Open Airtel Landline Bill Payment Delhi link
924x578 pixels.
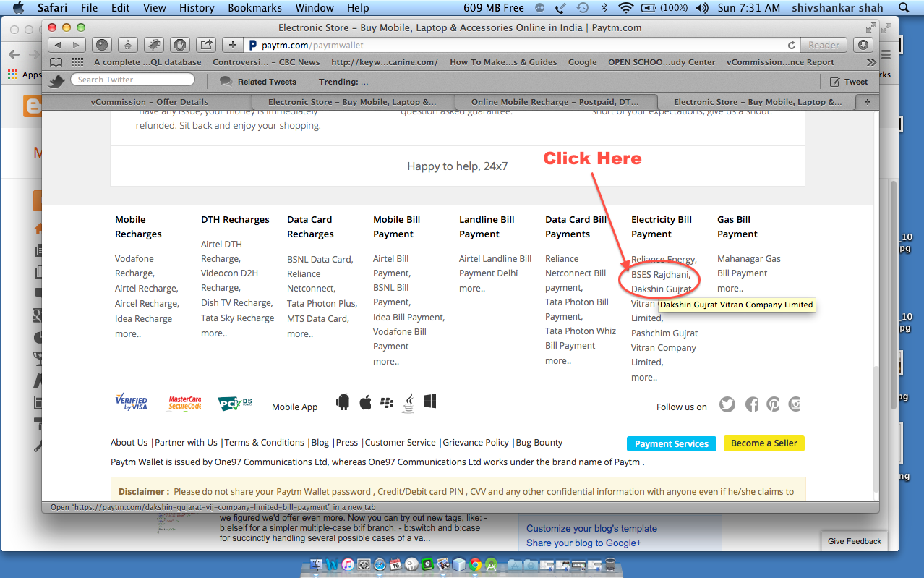495,265
